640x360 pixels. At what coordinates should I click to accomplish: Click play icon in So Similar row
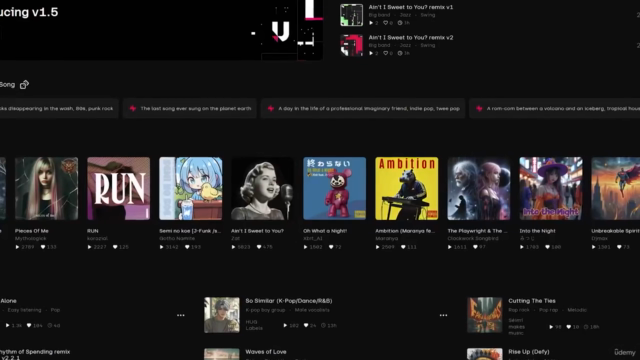coord(285,325)
